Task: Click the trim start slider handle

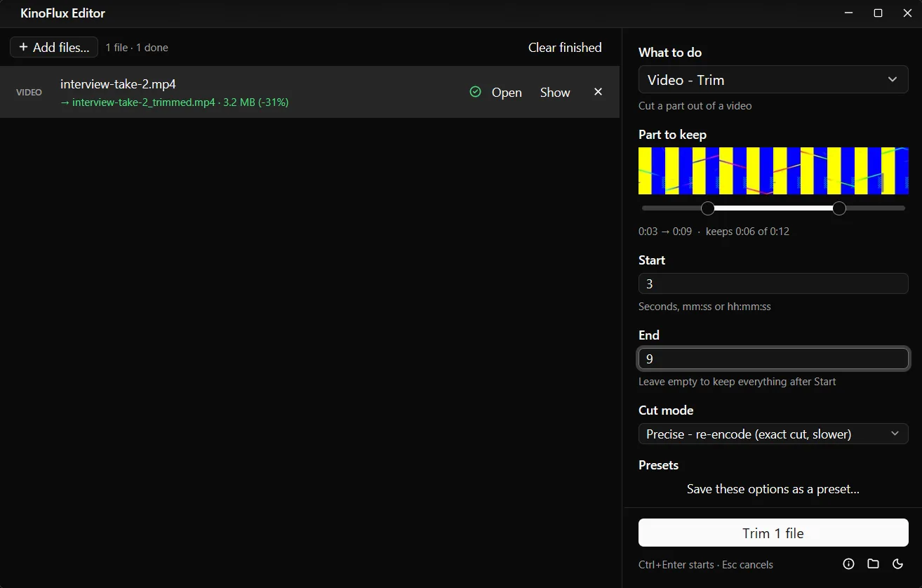Action: [x=708, y=208]
